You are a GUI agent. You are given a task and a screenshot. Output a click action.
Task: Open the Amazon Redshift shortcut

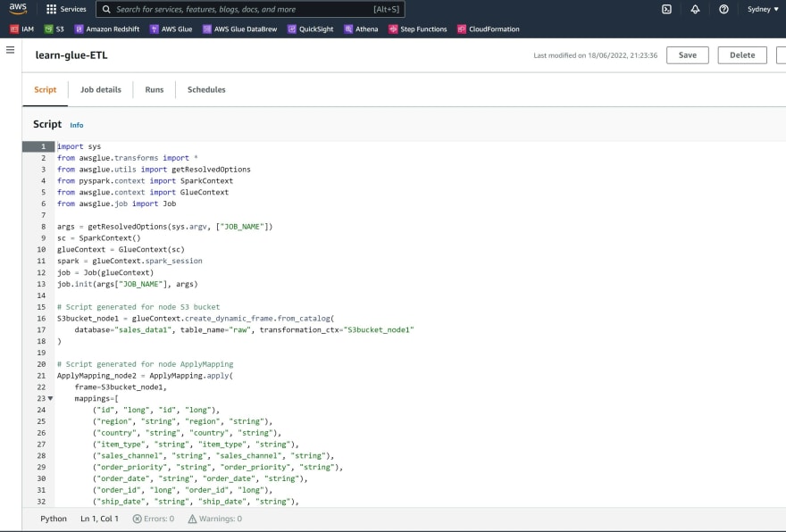(x=107, y=29)
